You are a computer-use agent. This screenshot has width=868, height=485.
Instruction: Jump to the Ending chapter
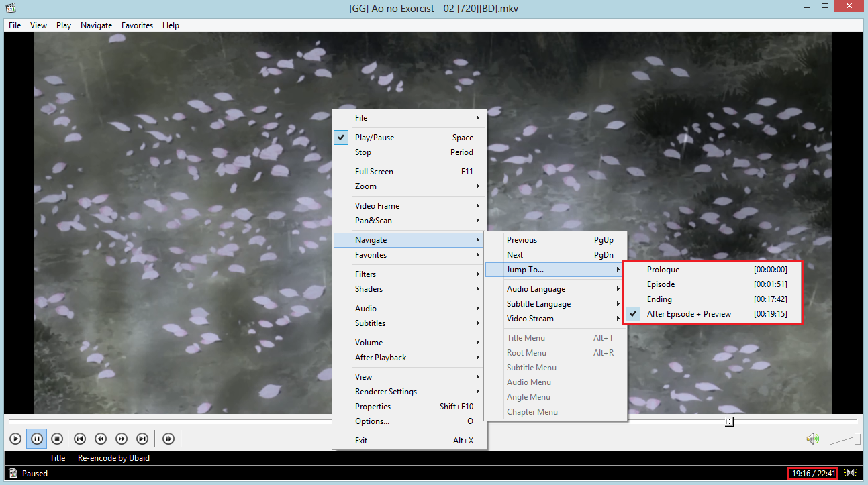tap(712, 299)
